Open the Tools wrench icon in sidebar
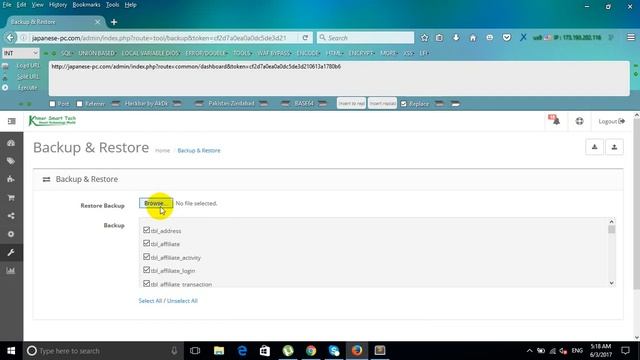Screen dimensions: 640x360 point(11,253)
